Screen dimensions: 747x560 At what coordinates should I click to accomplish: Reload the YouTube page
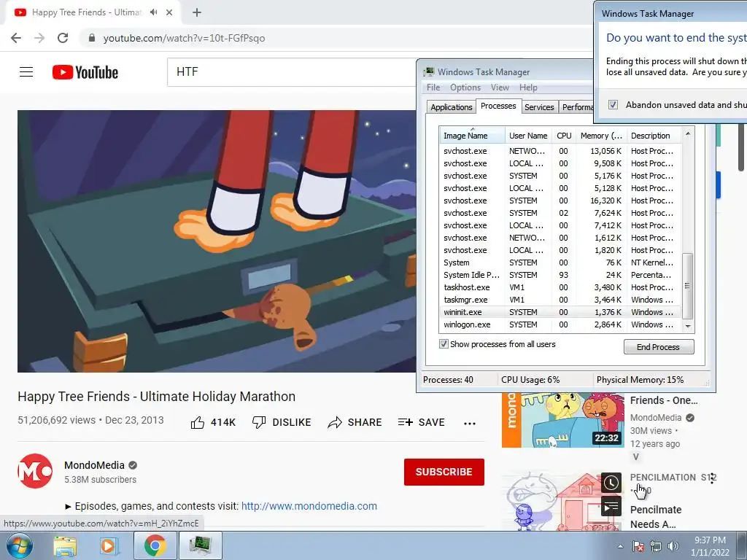click(63, 38)
